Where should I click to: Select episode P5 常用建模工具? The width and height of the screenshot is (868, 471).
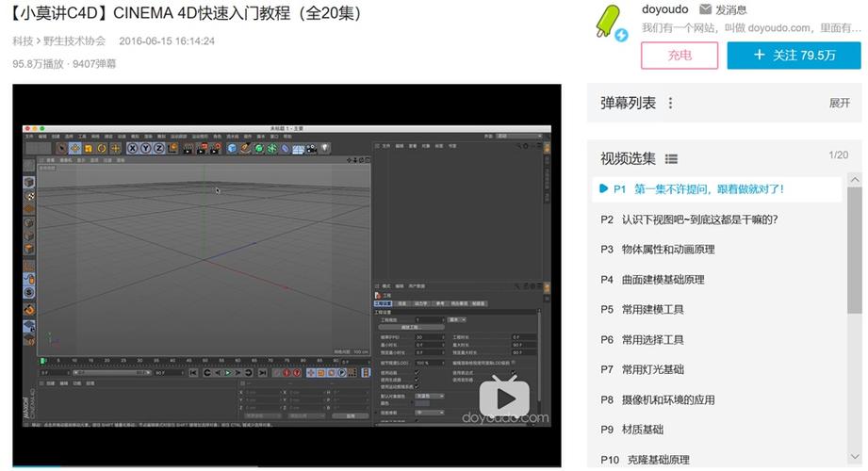(x=652, y=309)
